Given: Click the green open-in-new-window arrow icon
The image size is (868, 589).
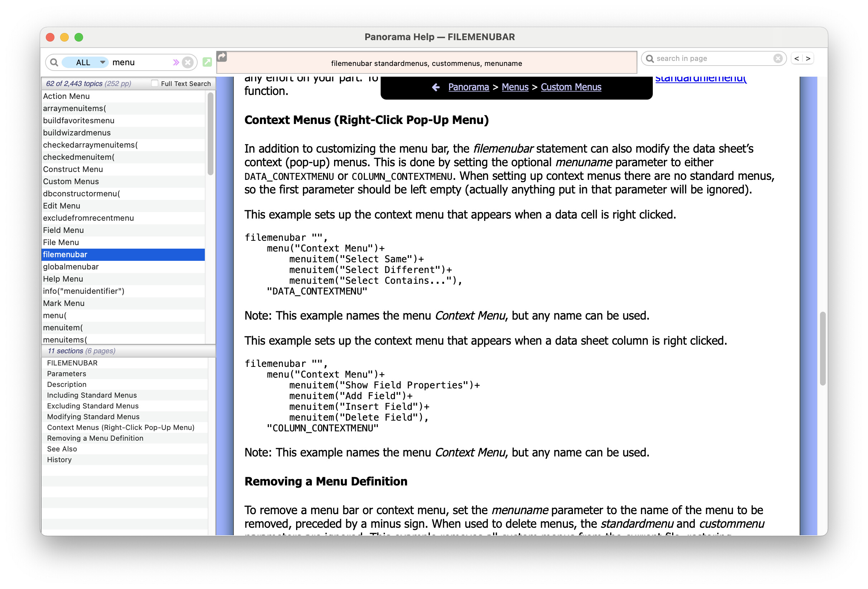Looking at the screenshot, I should tap(207, 62).
